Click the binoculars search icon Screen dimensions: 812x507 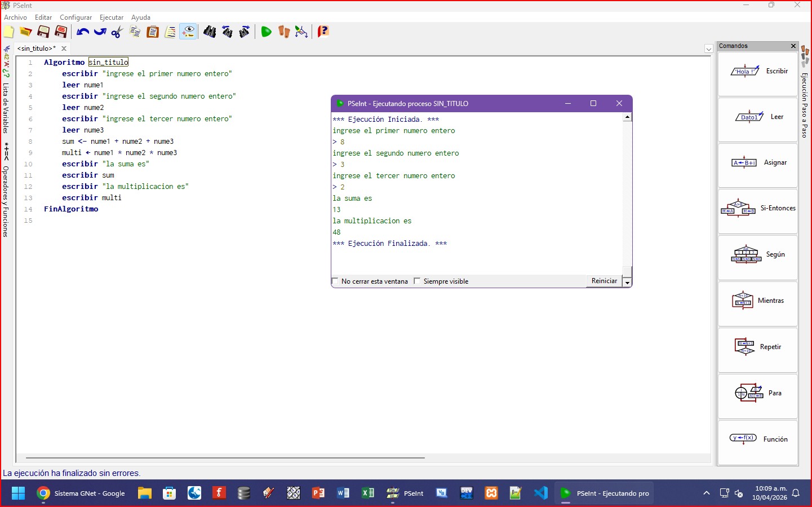[x=210, y=32]
